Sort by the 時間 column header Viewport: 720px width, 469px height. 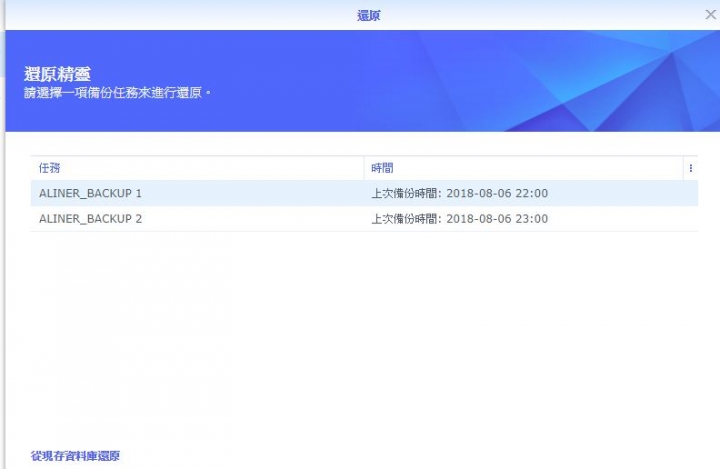(523, 168)
